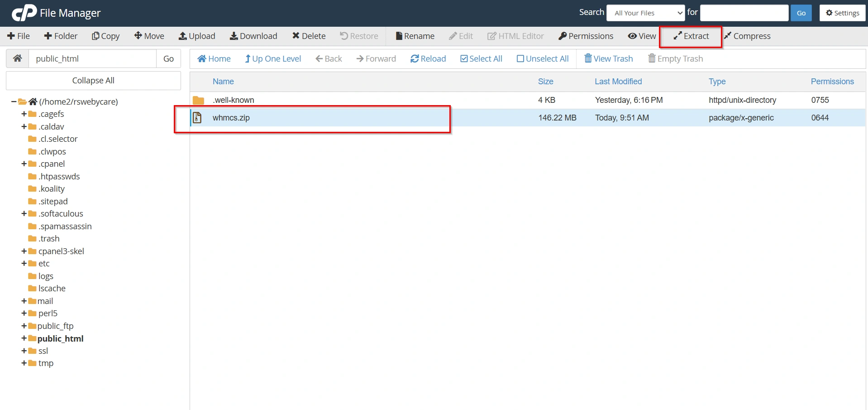Viewport: 868px width, 410px height.
Task: Open .trash folder in the tree
Action: tap(49, 238)
